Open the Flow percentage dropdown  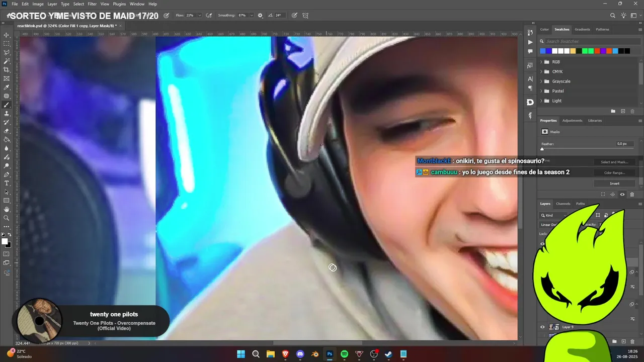[x=199, y=16]
